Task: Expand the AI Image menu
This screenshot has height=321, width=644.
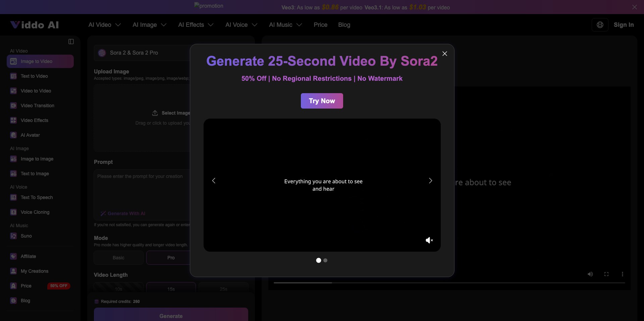Action: pos(150,25)
